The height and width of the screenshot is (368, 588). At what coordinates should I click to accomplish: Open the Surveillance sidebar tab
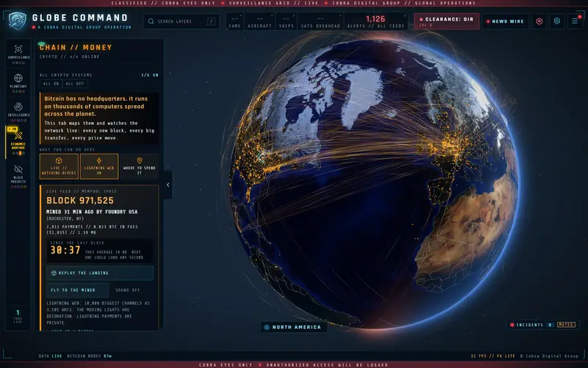18,54
